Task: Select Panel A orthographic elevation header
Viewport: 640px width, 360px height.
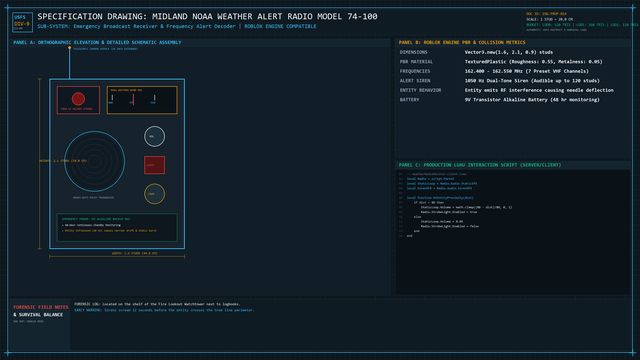Action: [x=97, y=42]
